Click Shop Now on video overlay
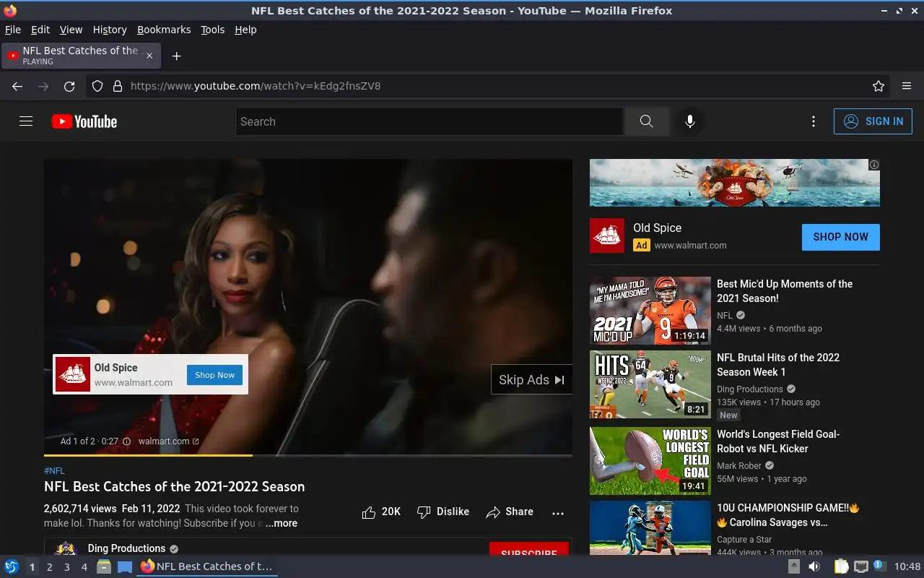Viewport: 924px width, 578px height. pyautogui.click(x=214, y=375)
